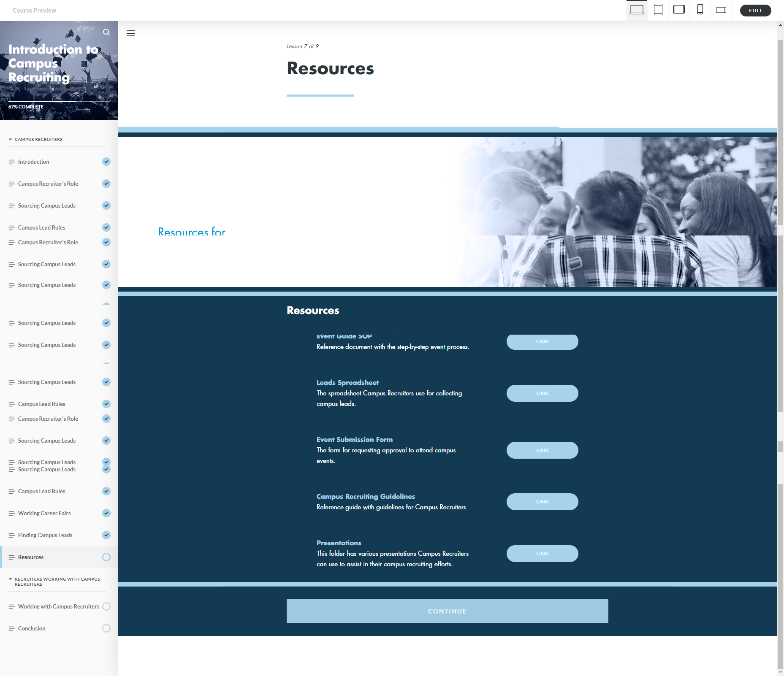784x676 pixels.
Task: Click the Lesson 7 of 9 text
Action: click(x=303, y=46)
